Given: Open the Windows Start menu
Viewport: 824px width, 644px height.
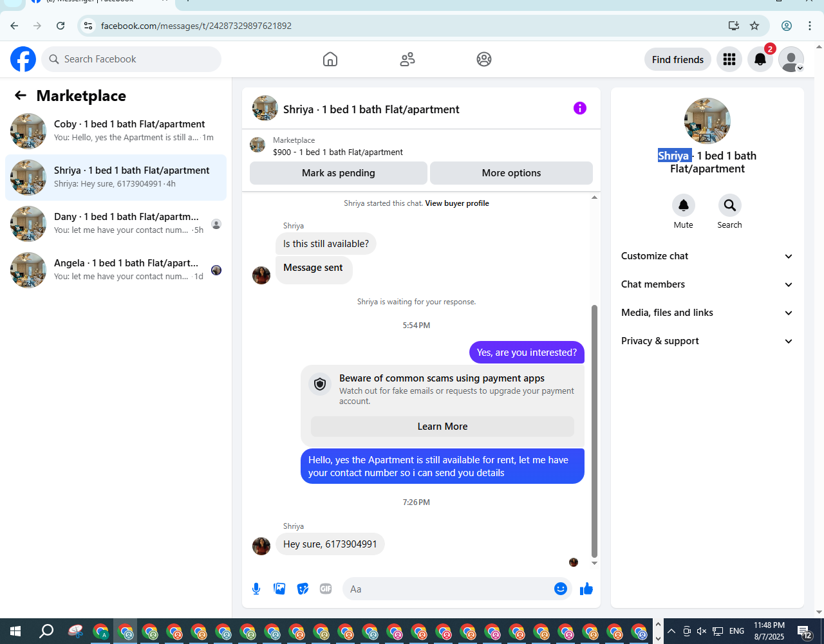Looking at the screenshot, I should point(15,631).
